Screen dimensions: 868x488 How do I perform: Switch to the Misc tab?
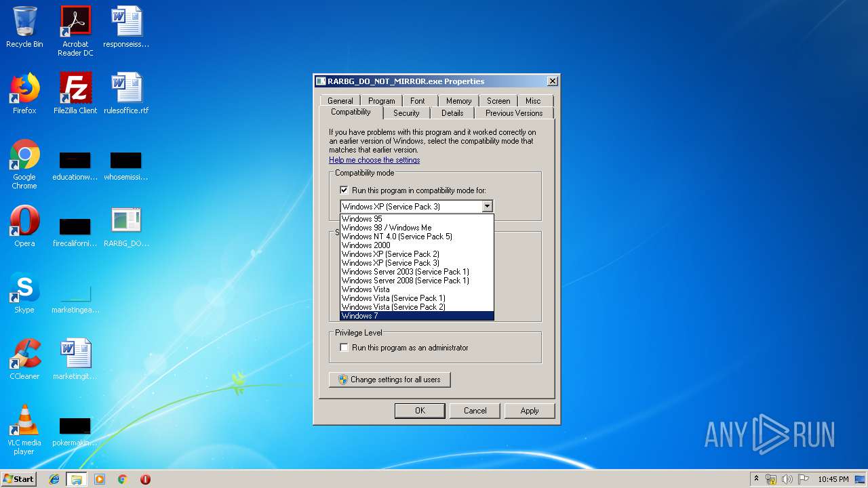coord(533,101)
